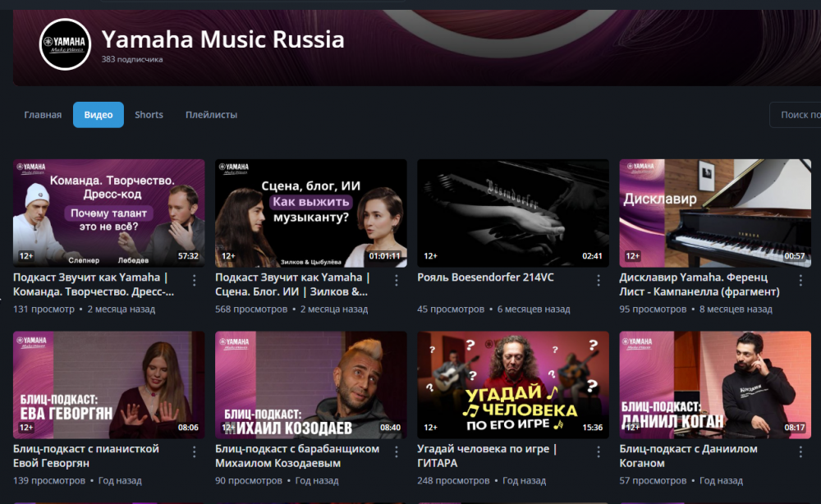Open the Shorts tab
The height and width of the screenshot is (504, 821).
[149, 115]
